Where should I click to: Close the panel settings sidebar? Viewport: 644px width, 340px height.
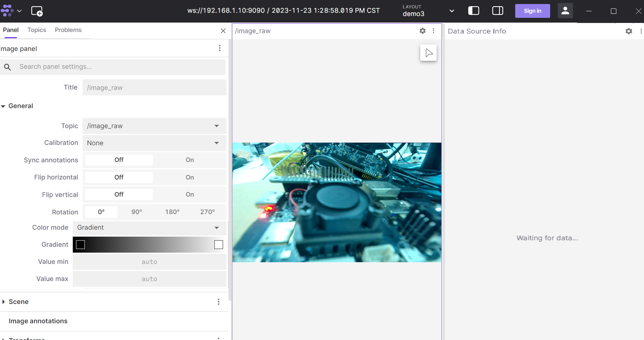[223, 31]
